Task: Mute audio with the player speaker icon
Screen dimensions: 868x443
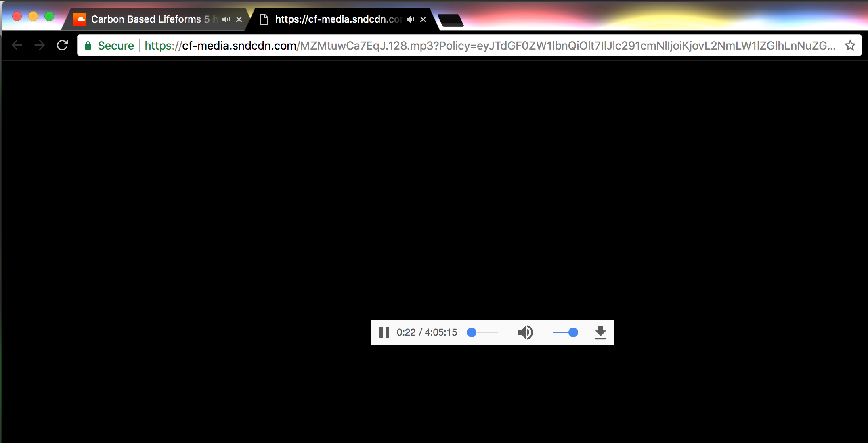Action: point(525,332)
